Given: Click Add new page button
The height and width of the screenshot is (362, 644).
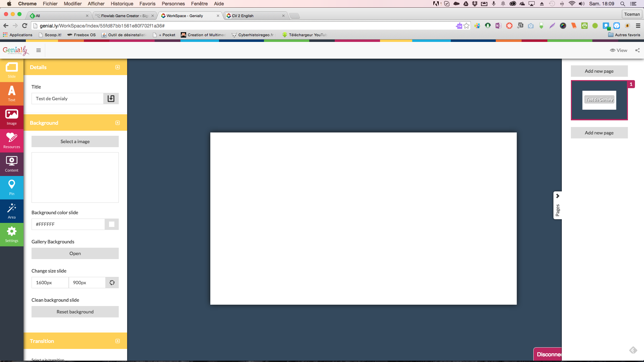Looking at the screenshot, I should [599, 71].
